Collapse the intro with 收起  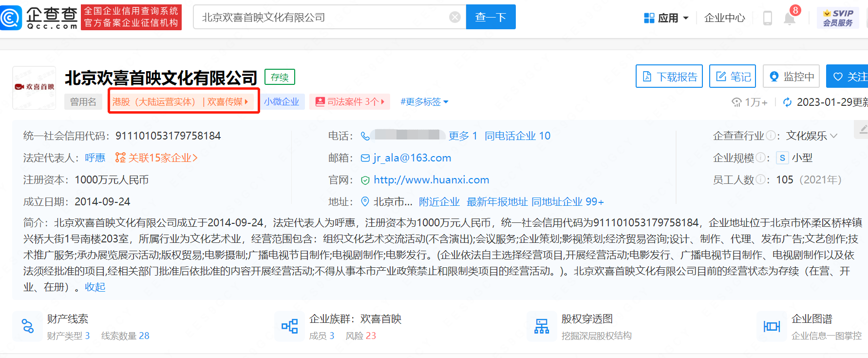pos(95,287)
